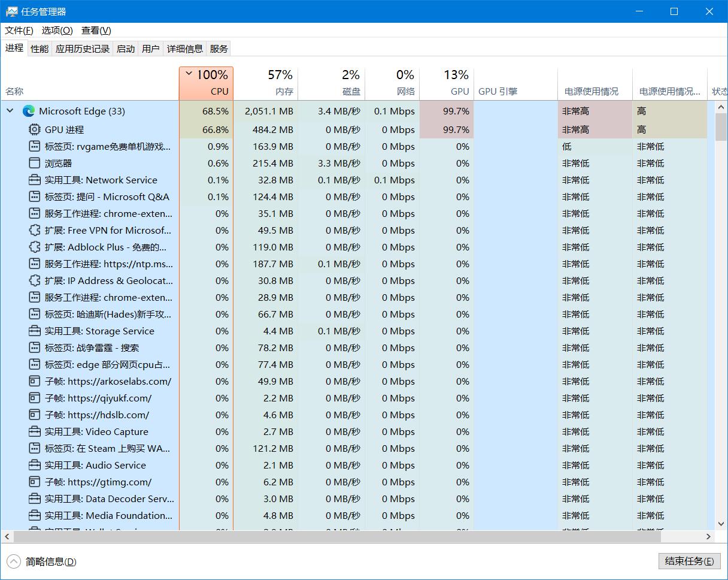The height and width of the screenshot is (580, 728).
Task: Click the qiyukf.com subframe icon
Action: 35,398
